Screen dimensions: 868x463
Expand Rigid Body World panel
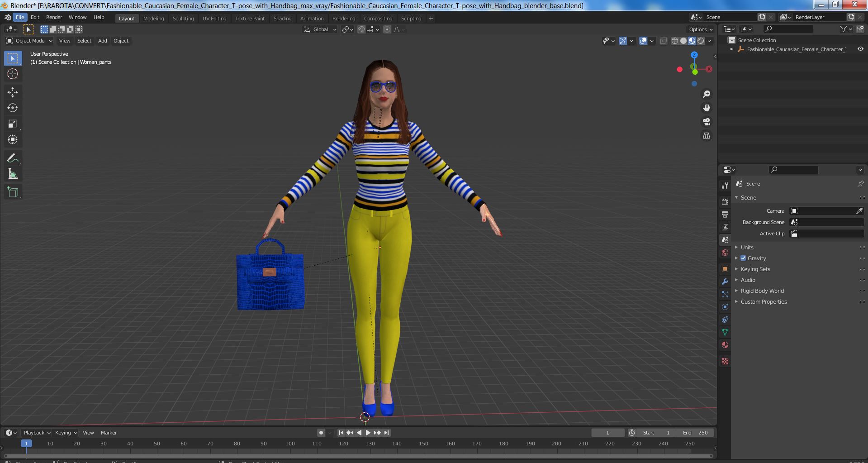click(x=762, y=291)
